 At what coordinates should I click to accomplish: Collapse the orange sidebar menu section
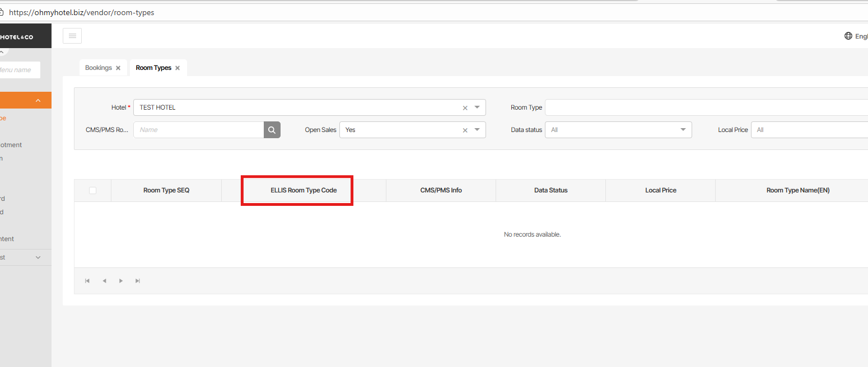[x=38, y=101]
